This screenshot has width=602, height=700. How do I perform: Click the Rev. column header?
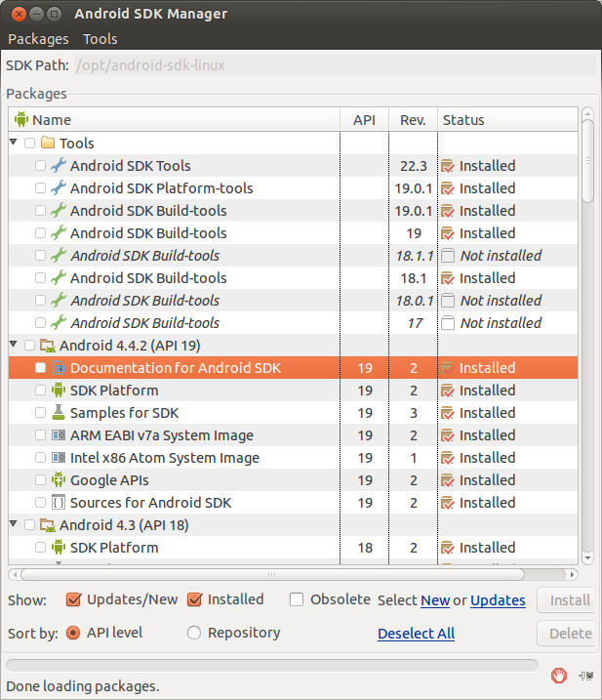[413, 120]
